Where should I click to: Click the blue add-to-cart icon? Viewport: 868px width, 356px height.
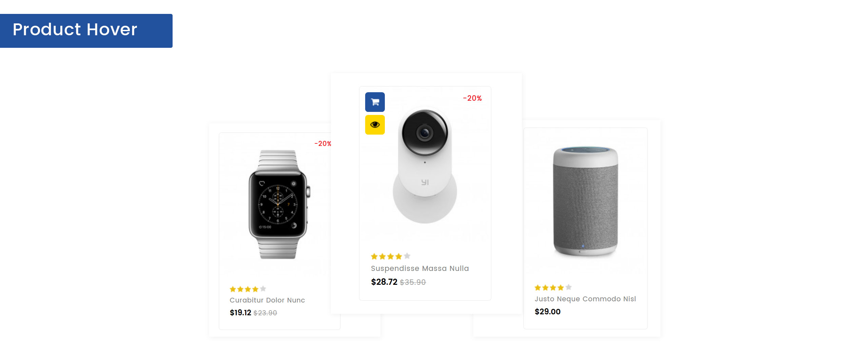(375, 102)
